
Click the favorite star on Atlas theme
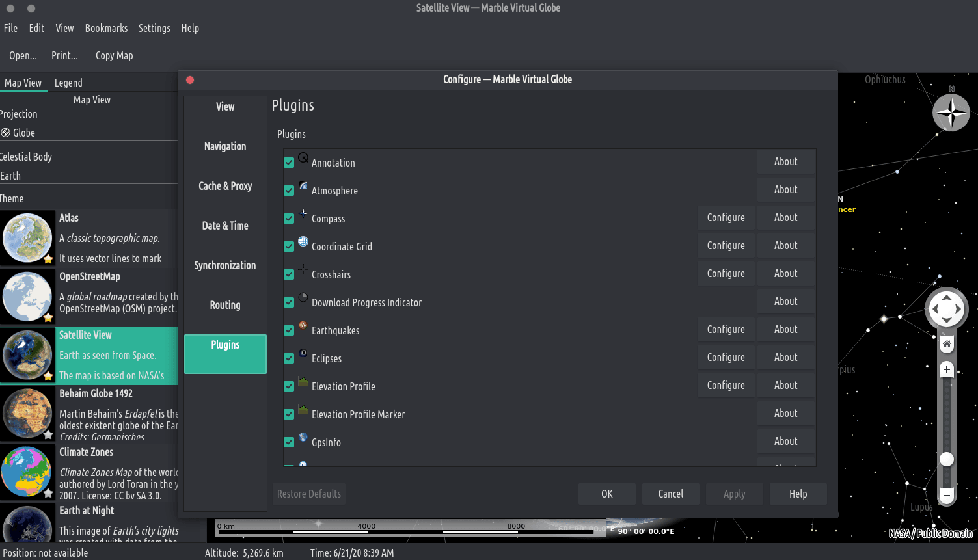[48, 259]
